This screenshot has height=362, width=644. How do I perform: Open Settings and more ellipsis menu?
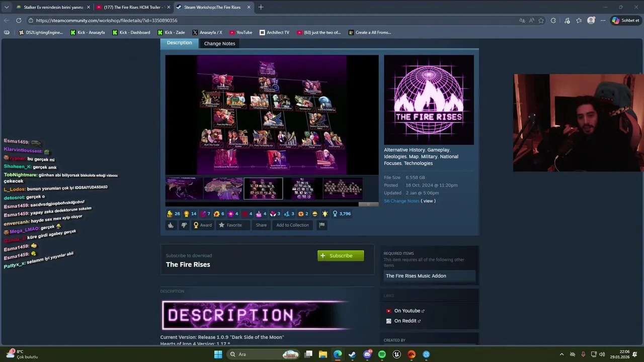(603, 21)
